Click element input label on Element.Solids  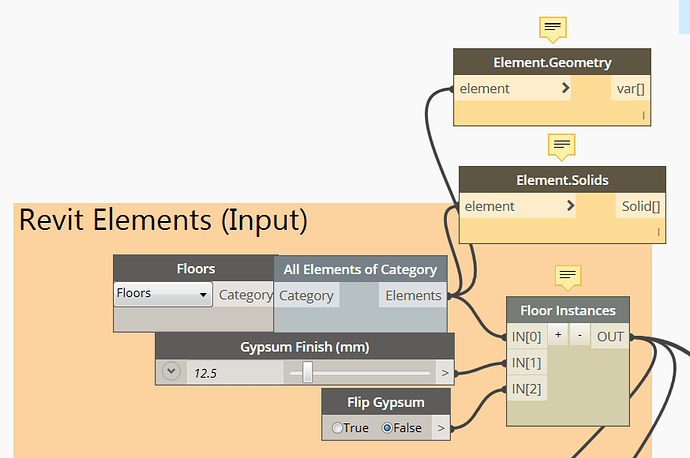click(489, 206)
